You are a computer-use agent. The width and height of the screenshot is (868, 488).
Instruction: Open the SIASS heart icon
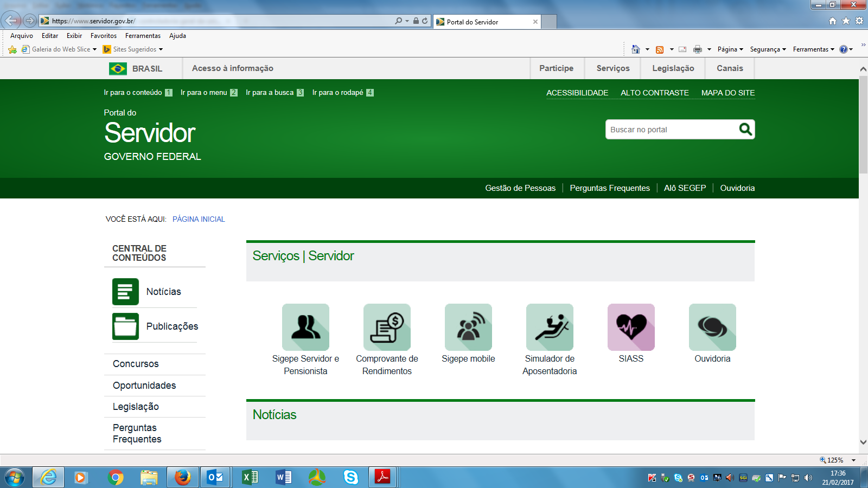(631, 327)
